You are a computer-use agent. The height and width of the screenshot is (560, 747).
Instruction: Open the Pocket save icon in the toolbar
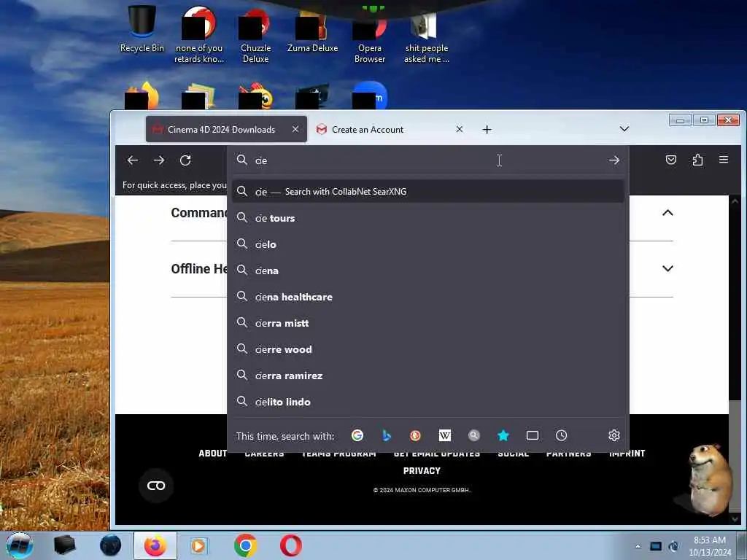tap(671, 160)
